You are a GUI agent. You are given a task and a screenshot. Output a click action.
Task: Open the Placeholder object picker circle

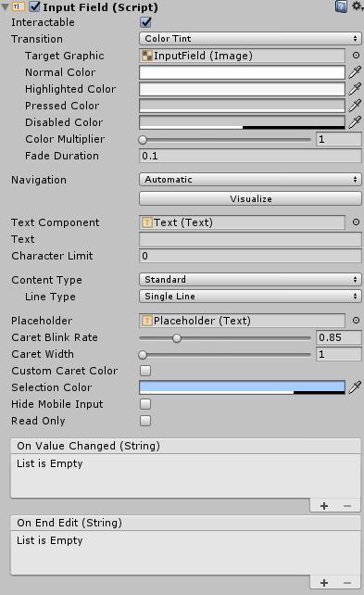point(356,321)
